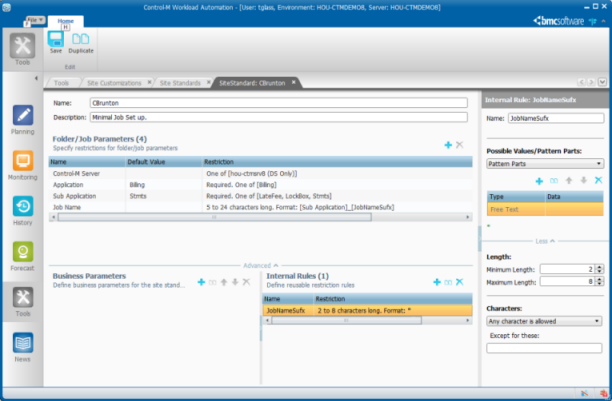The height and width of the screenshot is (401, 612).
Task: Delete the selected Internal Rule
Action: click(459, 282)
